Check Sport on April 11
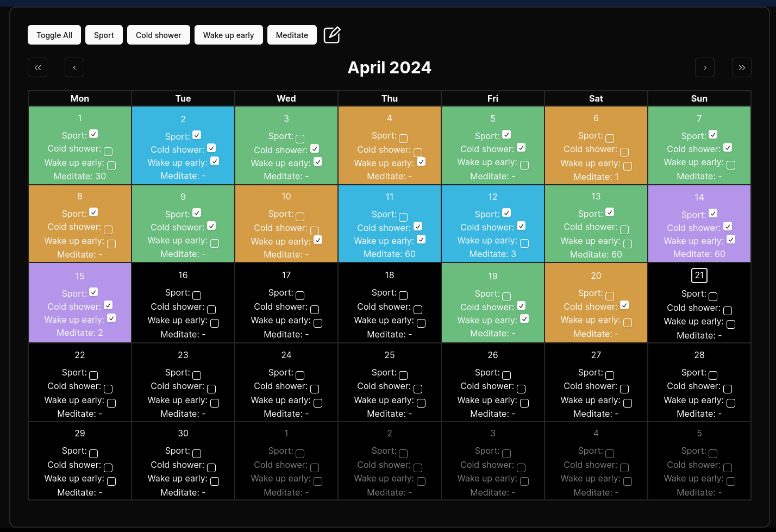 coord(403,217)
